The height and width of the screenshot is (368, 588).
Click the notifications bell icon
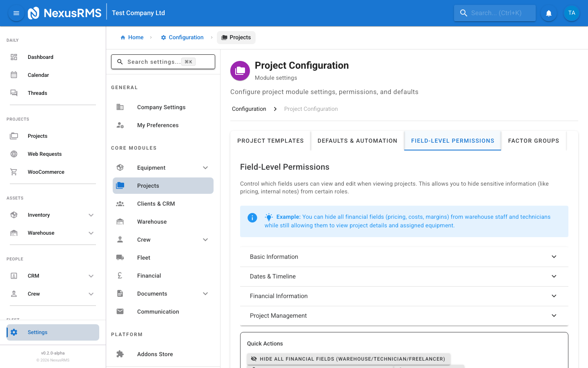tap(549, 13)
